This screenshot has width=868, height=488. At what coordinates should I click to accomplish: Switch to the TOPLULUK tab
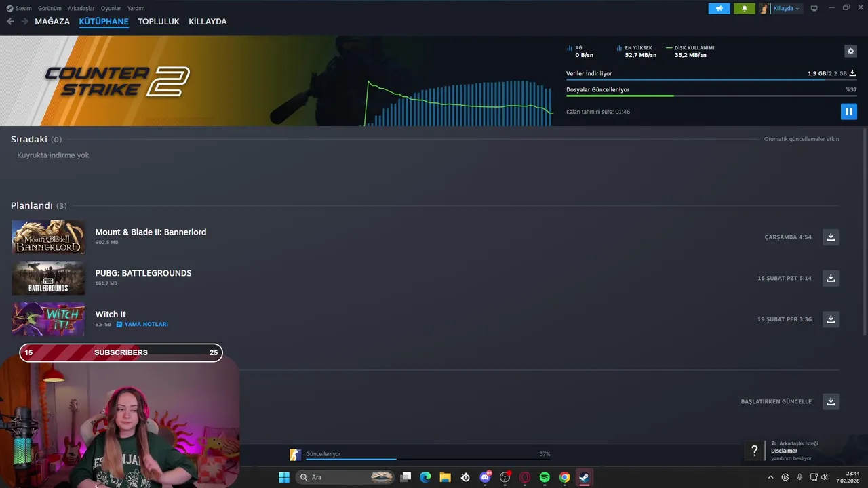(x=159, y=21)
